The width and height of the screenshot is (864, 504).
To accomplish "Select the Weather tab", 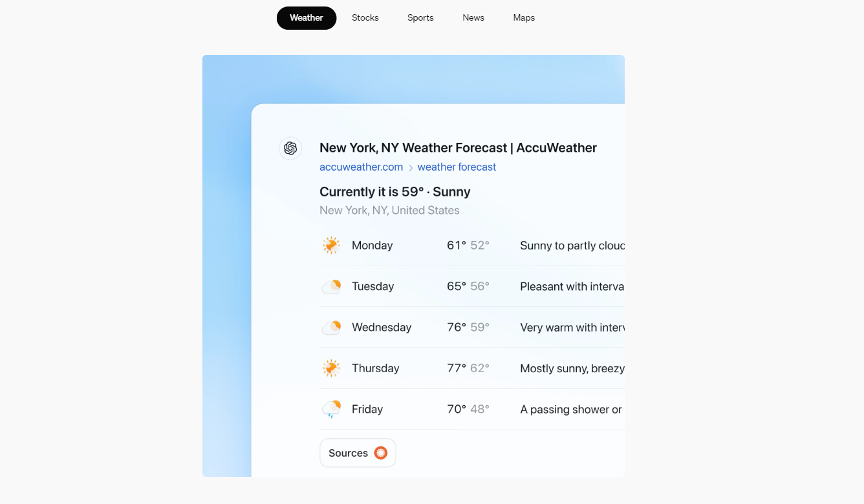I will tap(307, 18).
